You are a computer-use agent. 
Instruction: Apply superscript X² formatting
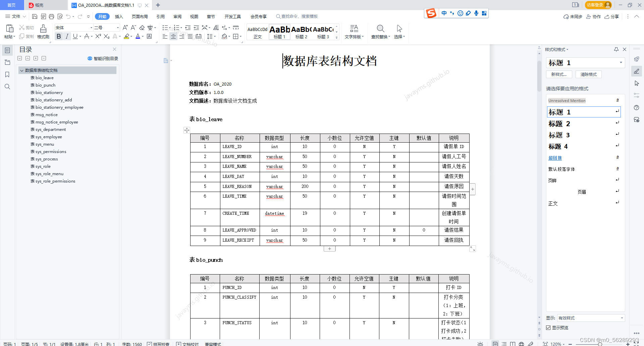point(98,36)
